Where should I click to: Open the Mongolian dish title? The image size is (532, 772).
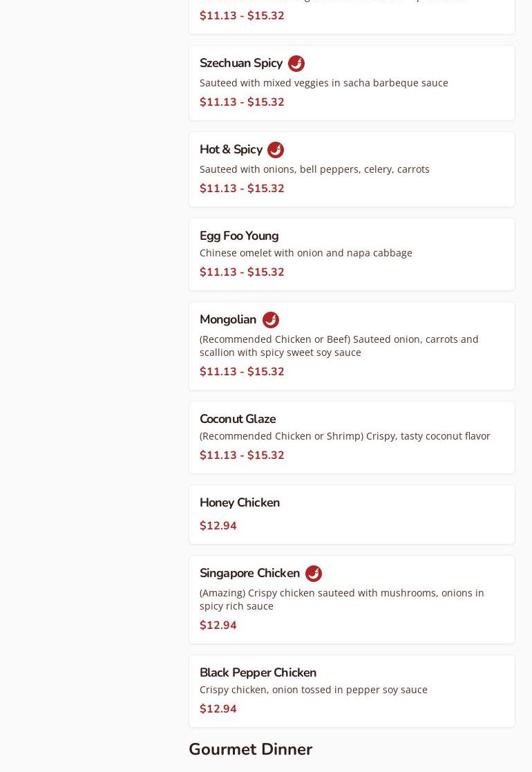click(228, 320)
